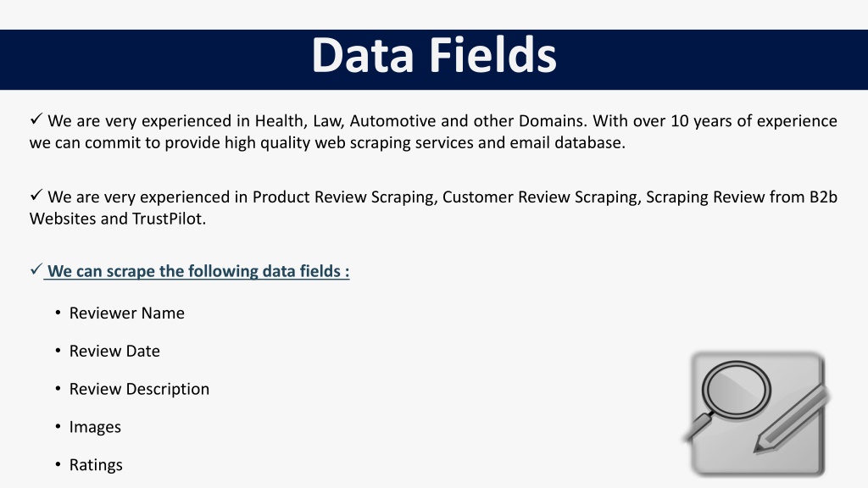Image resolution: width=868 pixels, height=488 pixels.
Task: Click the 'Review Date' bullet item
Action: [114, 351]
